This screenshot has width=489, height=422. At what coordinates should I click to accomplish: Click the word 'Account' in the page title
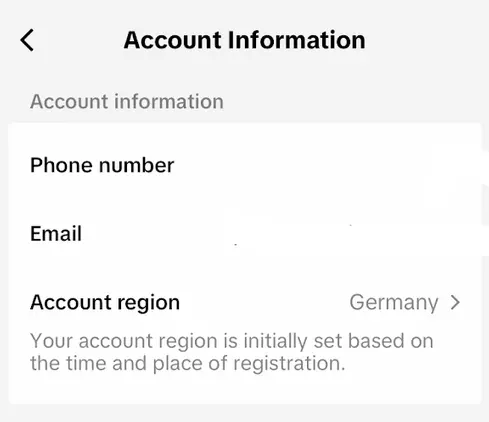pyautogui.click(x=173, y=40)
